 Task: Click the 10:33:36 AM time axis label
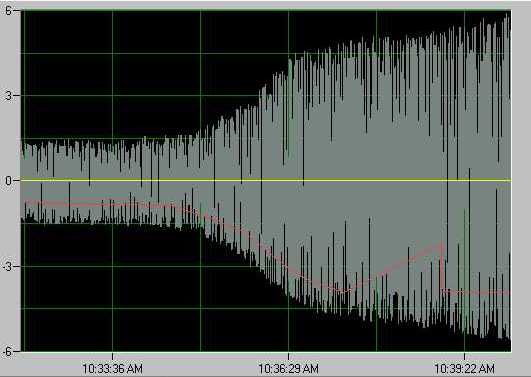click(112, 368)
